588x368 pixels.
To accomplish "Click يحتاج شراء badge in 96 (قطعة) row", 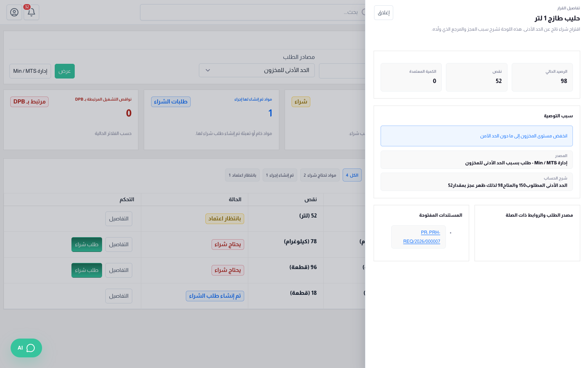I will click(228, 270).
